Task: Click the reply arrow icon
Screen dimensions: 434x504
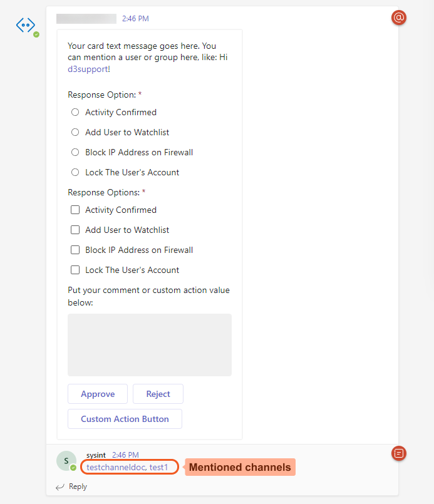Action: coord(60,486)
